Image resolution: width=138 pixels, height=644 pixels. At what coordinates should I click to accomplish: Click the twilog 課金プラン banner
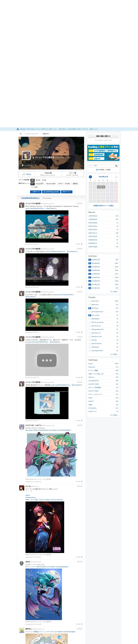click(103, 153)
